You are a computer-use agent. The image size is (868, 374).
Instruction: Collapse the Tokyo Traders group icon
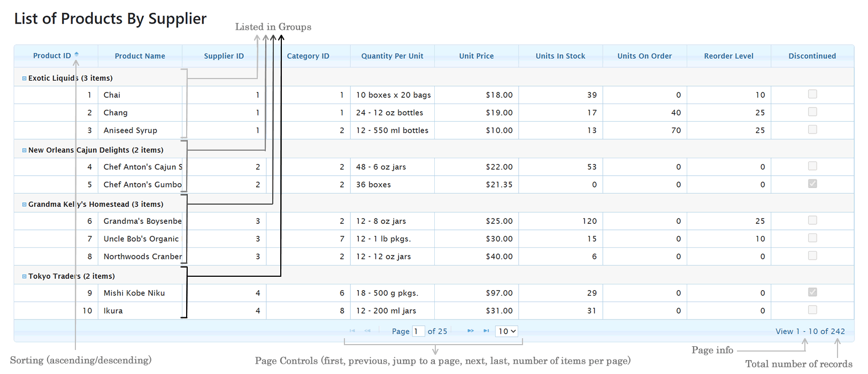[x=24, y=276]
